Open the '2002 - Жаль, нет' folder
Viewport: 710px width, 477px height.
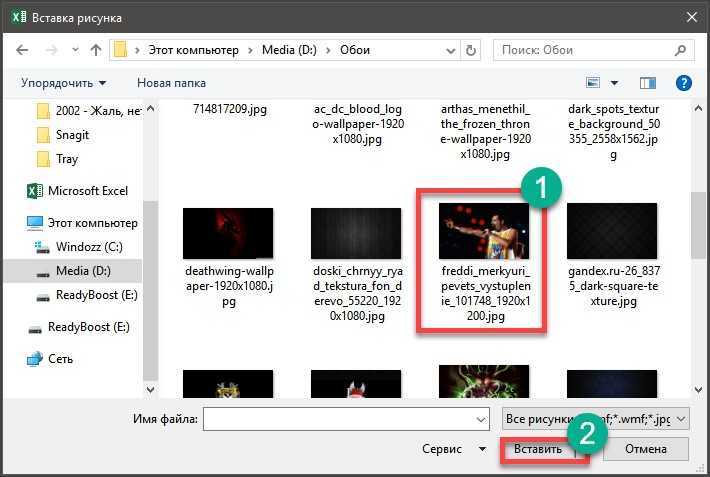(x=89, y=111)
